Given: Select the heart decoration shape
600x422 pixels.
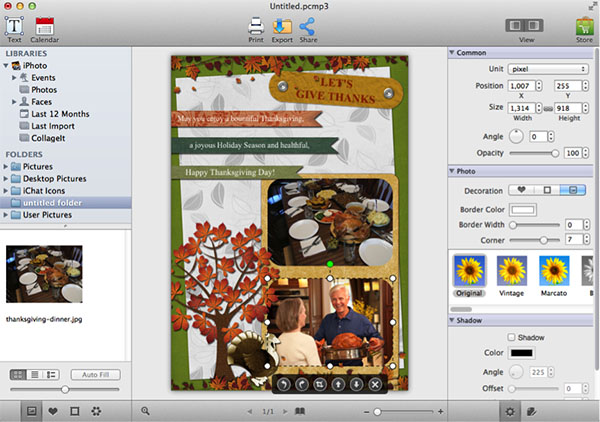Looking at the screenshot, I should pos(521,189).
